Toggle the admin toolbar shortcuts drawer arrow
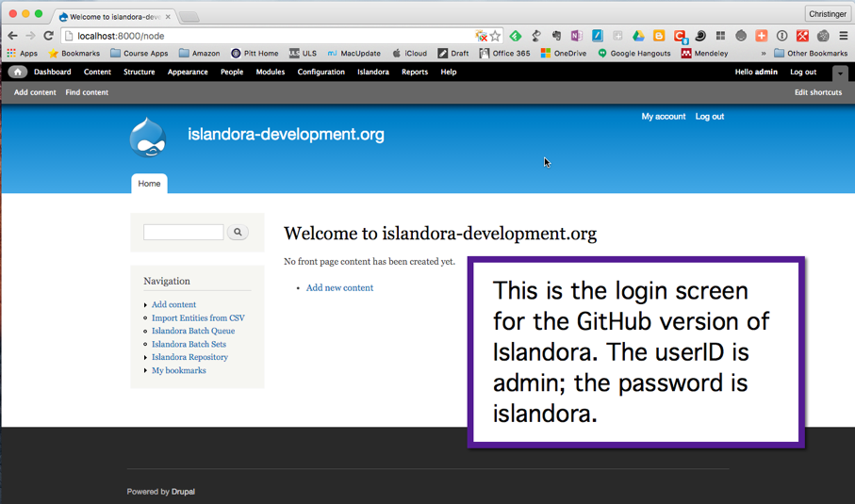This screenshot has width=855, height=504. [x=839, y=73]
